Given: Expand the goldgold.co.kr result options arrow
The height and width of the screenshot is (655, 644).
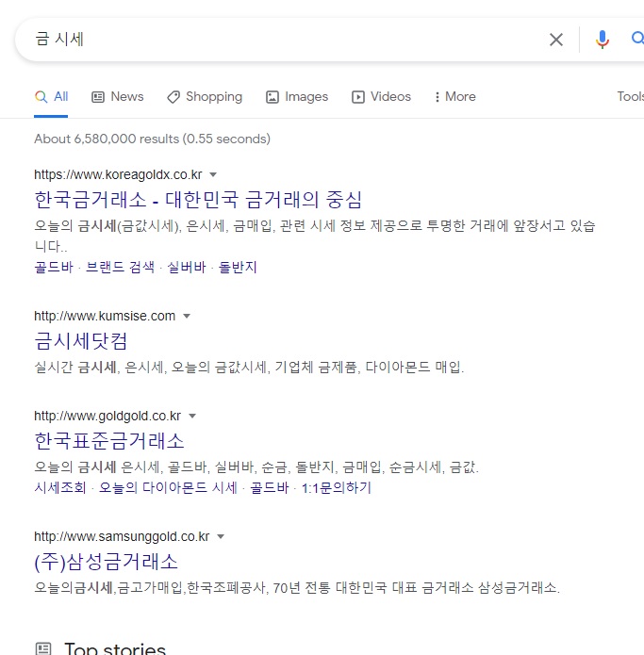Looking at the screenshot, I should coord(192,416).
